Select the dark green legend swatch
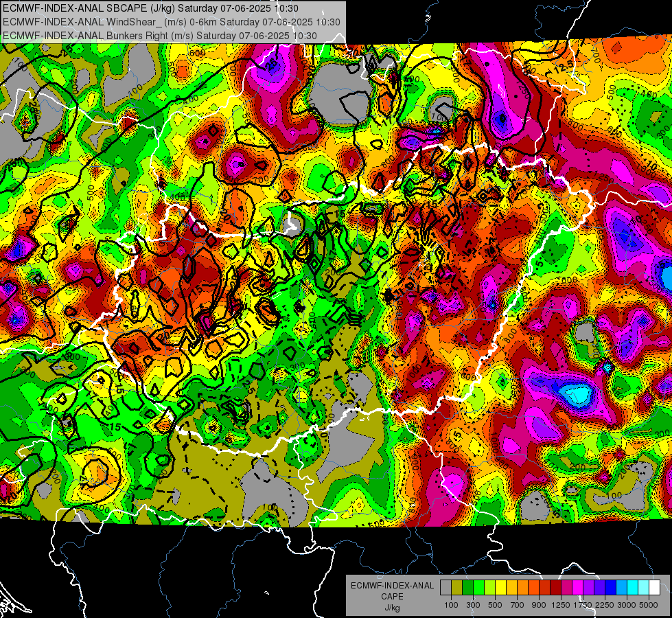The image size is (672, 618). point(467,587)
